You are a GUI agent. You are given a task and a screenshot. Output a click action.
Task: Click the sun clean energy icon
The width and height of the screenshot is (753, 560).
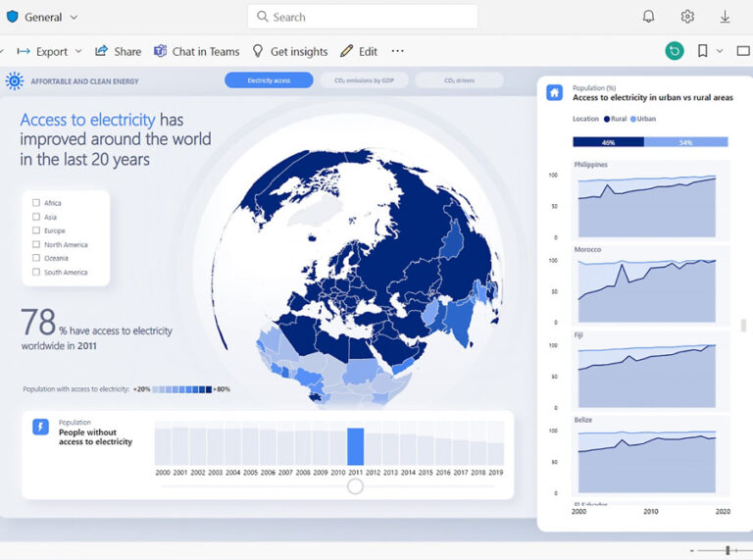tap(15, 81)
